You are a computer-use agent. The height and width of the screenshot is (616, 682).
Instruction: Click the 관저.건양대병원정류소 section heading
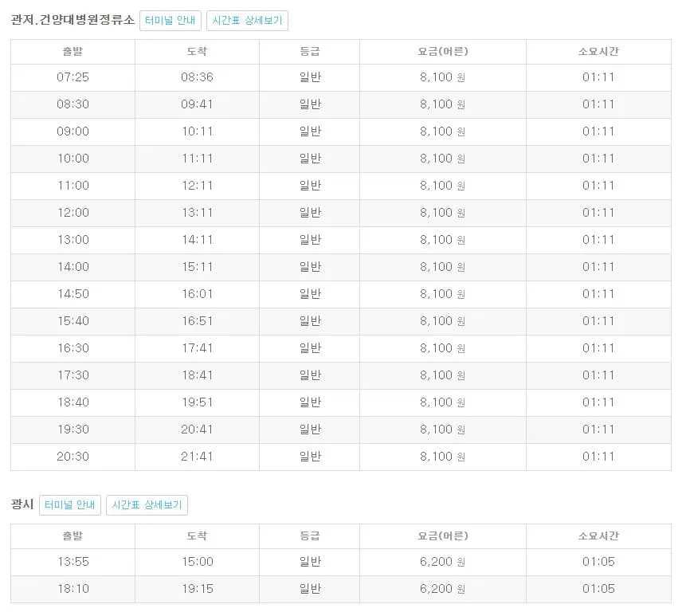tap(73, 20)
